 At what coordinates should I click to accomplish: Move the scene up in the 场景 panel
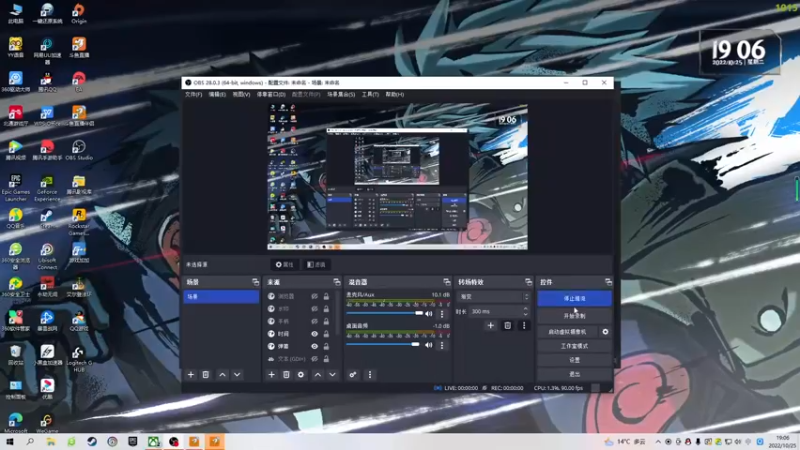(x=222, y=374)
